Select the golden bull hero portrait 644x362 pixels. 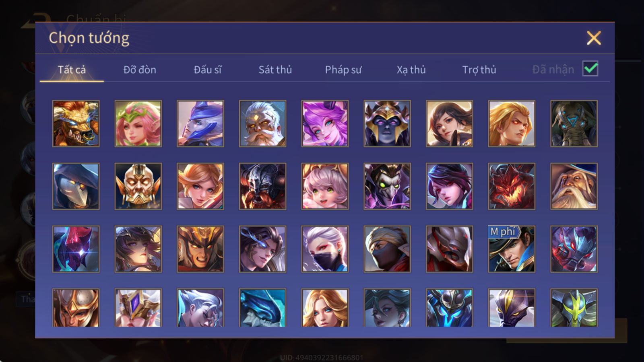(76, 123)
